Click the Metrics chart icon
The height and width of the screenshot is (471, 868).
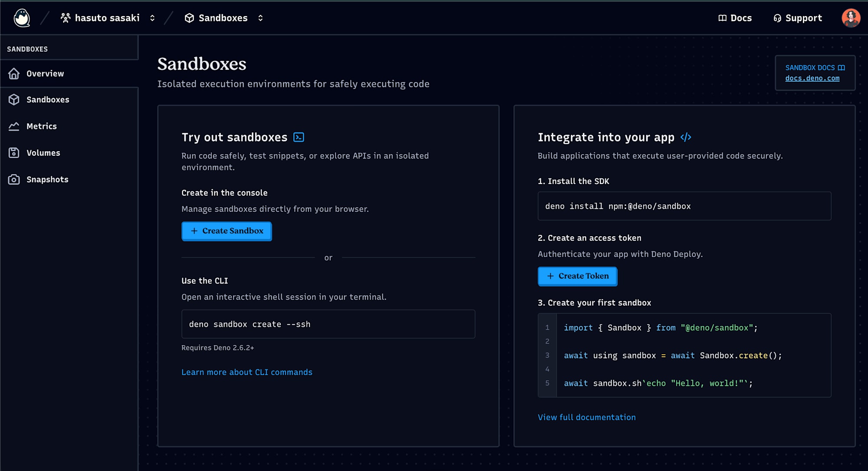[x=14, y=126]
